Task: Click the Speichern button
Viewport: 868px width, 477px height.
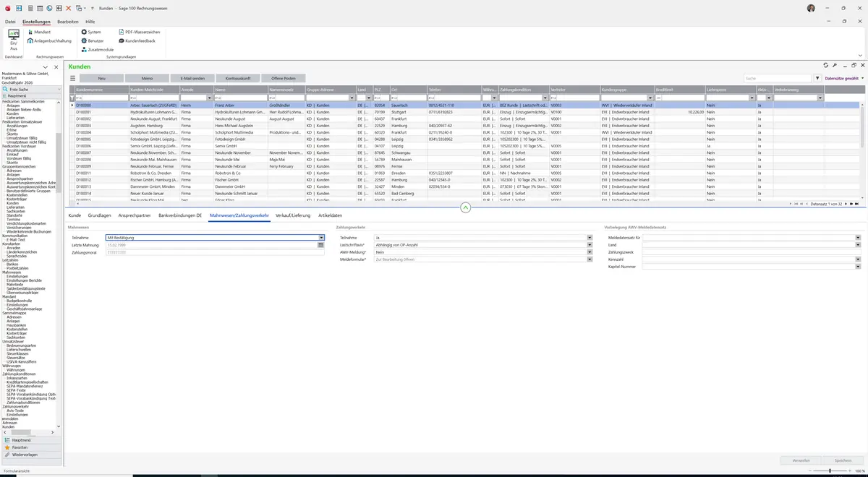Action: click(843, 460)
